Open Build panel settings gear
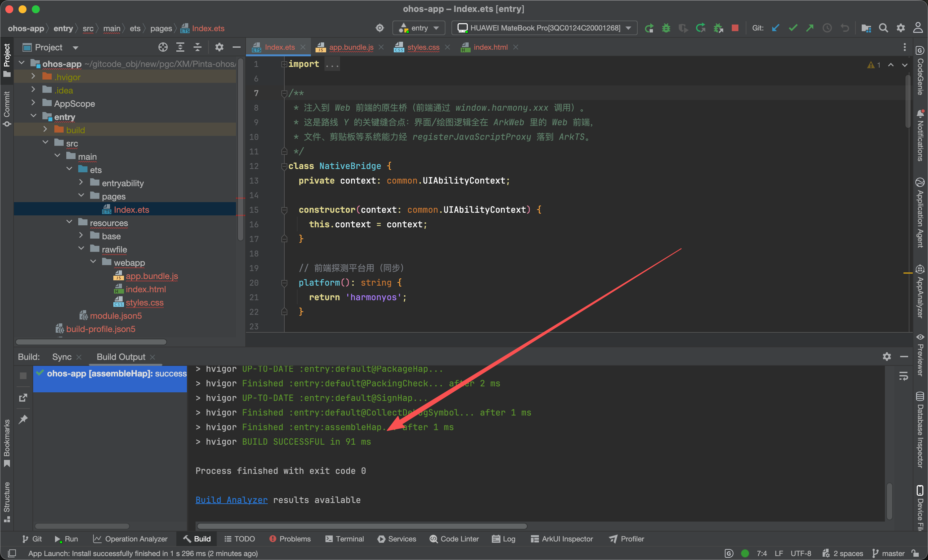Viewport: 928px width, 560px height. tap(887, 357)
